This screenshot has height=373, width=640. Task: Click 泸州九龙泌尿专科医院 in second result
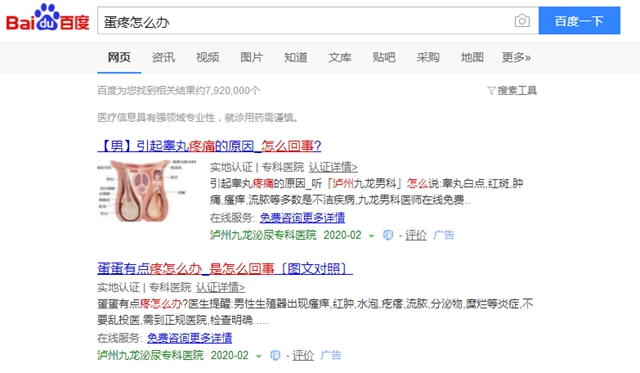150,355
